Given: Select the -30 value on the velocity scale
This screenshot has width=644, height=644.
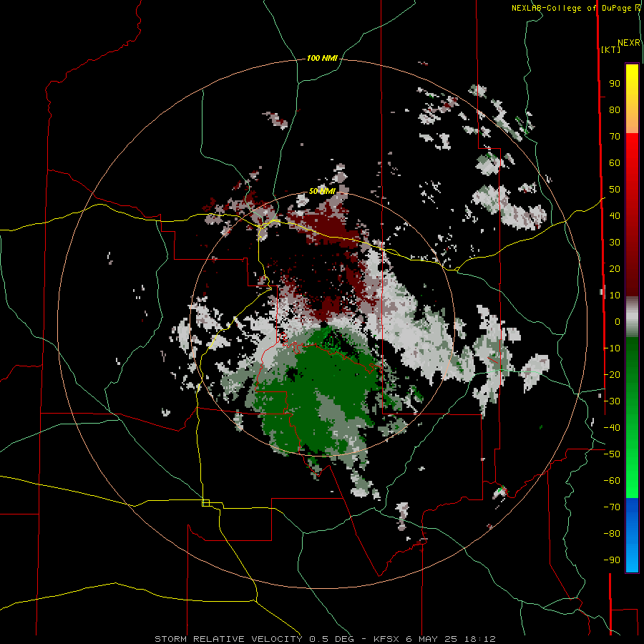Looking at the screenshot, I should tap(612, 401).
